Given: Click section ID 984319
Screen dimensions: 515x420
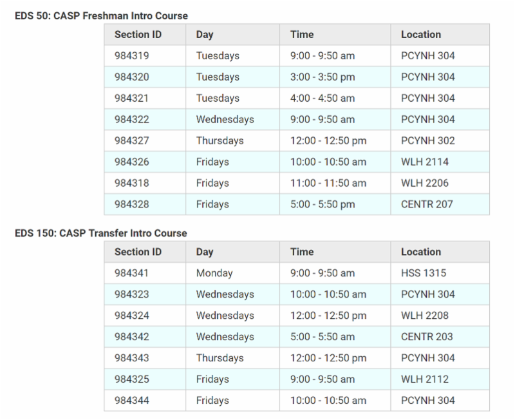Looking at the screenshot, I should coord(132,56).
